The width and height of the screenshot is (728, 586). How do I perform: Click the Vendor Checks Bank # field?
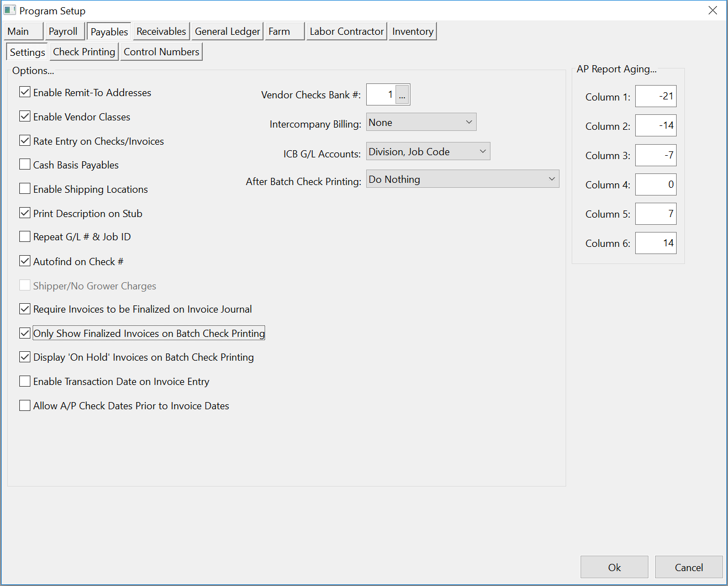[381, 94]
